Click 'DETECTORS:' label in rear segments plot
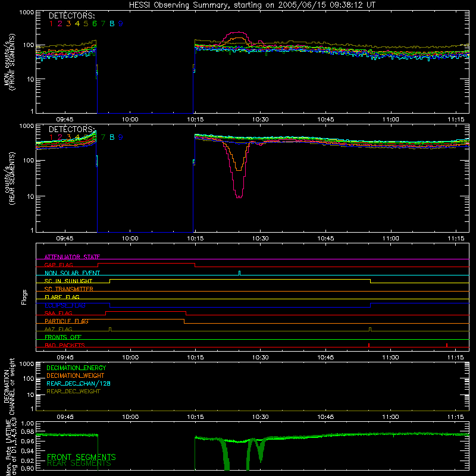 click(x=72, y=129)
